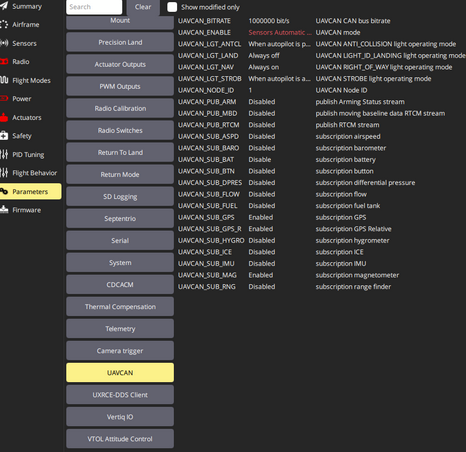
Task: Click the Flight Modes wave icon
Action: coord(4,80)
